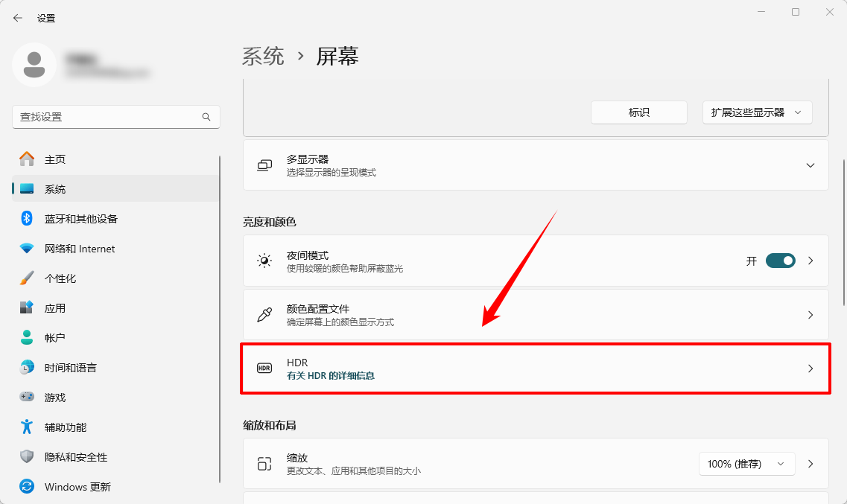Turn off the 夜间模式 toggle switch
847x504 pixels.
(781, 261)
